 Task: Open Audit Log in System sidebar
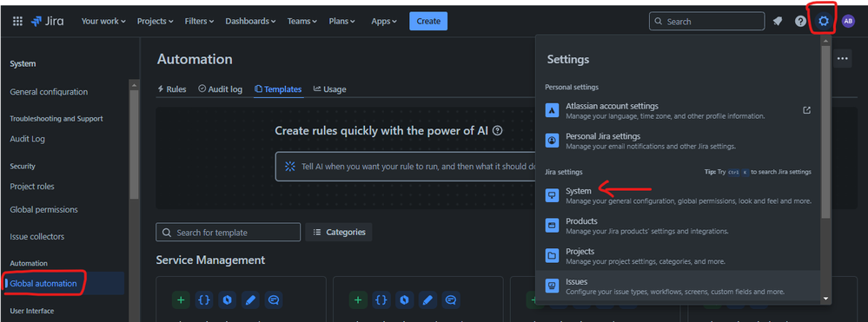[x=28, y=139]
